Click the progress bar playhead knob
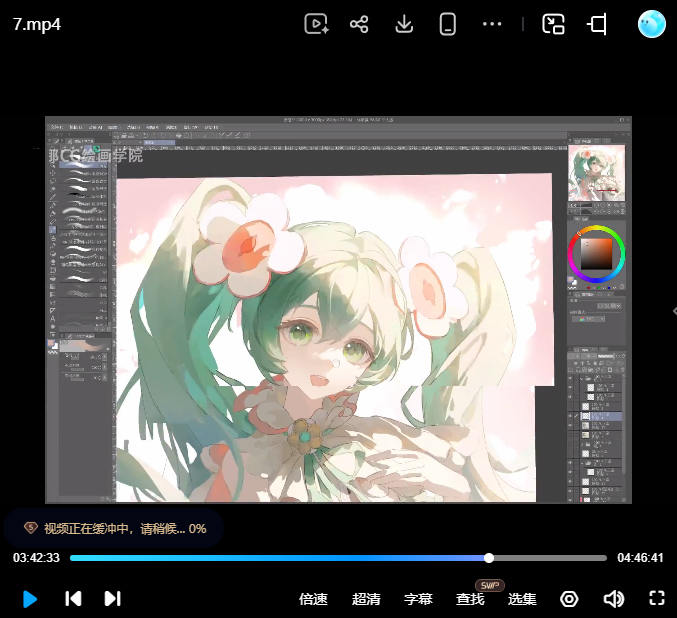 click(489, 558)
